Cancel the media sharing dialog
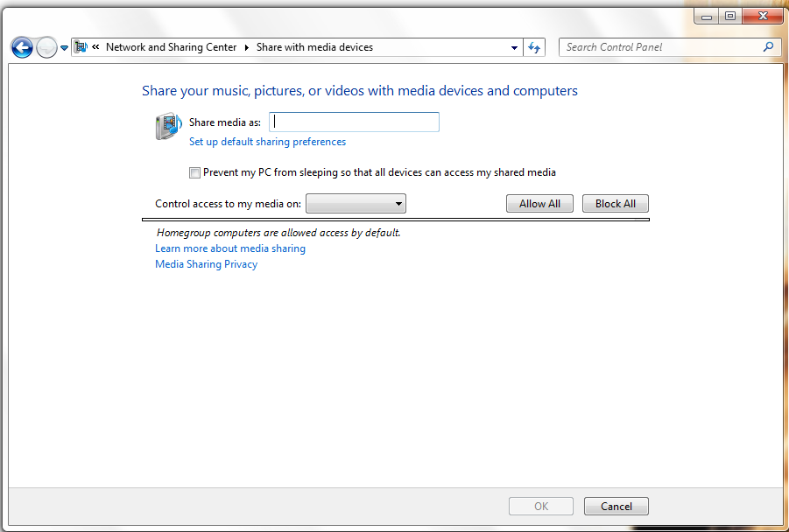 [616, 507]
